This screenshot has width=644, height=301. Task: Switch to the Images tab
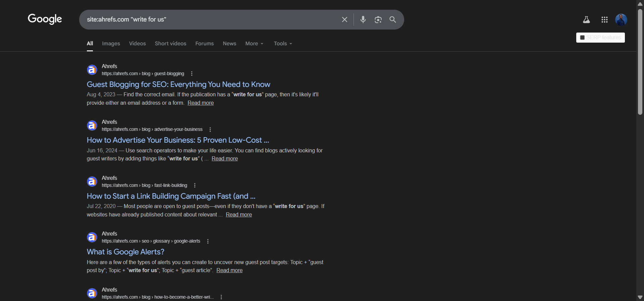click(111, 44)
